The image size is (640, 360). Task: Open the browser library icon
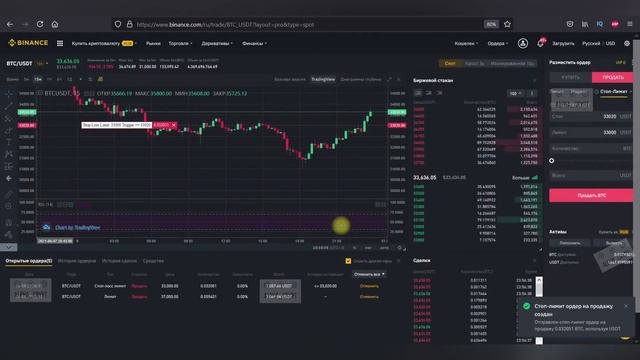(585, 24)
